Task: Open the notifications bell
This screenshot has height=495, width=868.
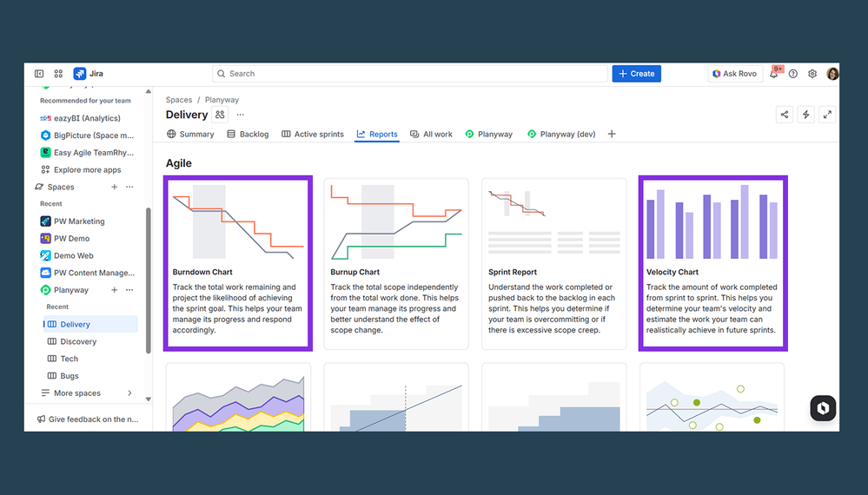Action: pyautogui.click(x=774, y=74)
